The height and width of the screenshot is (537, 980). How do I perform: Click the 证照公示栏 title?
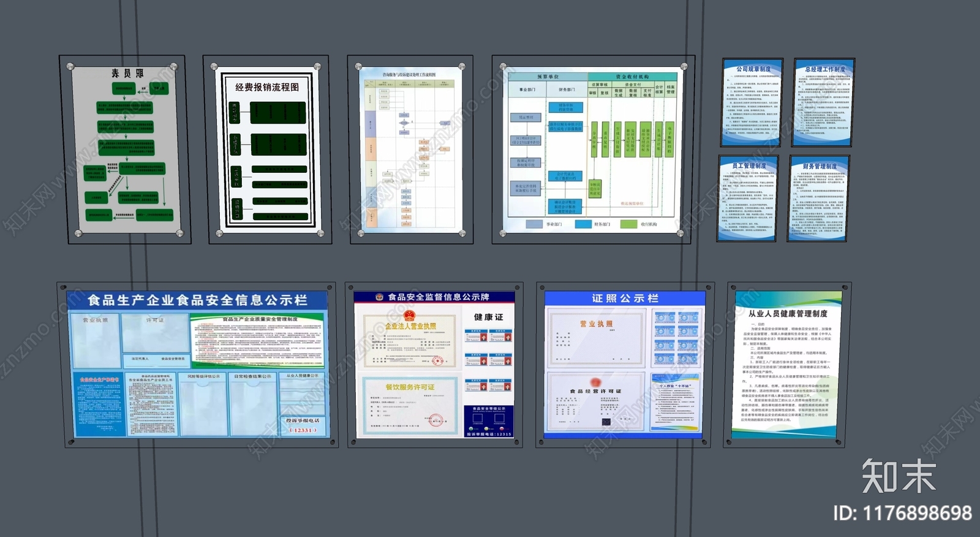tap(625, 299)
